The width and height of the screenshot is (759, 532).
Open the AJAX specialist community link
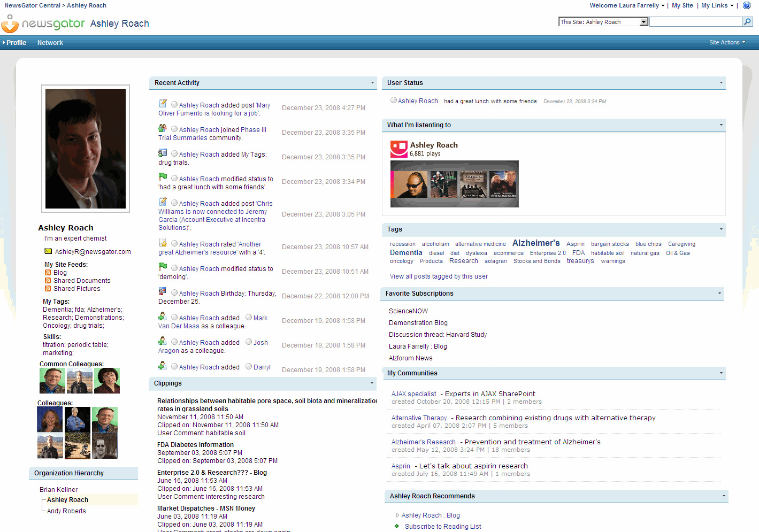tap(413, 394)
